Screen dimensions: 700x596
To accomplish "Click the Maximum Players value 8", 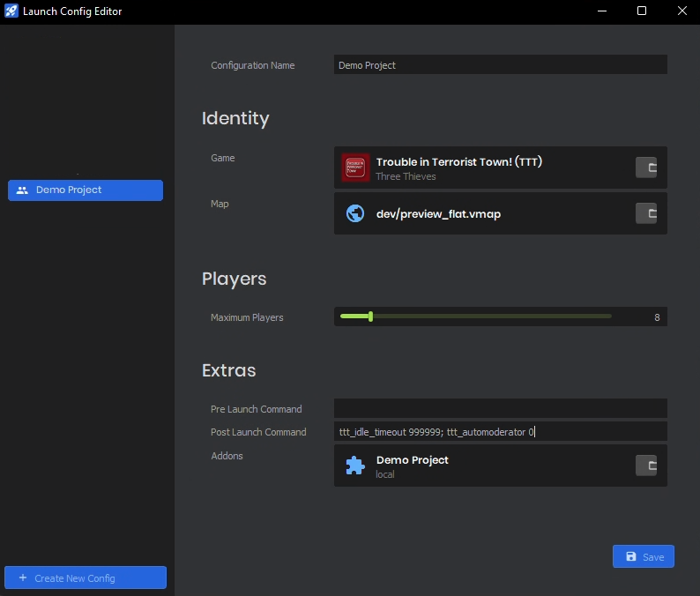I will point(657,317).
